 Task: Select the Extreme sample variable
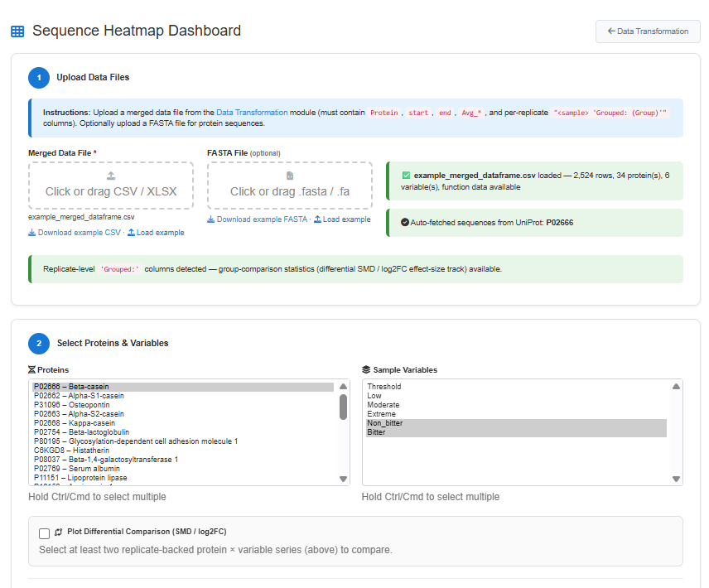tap(516, 414)
